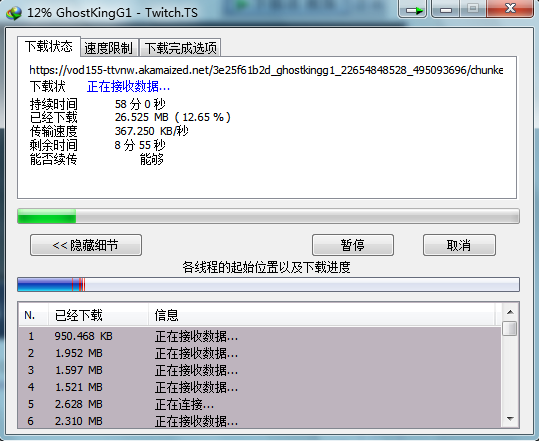Image resolution: width=539 pixels, height=441 pixels.
Task: Click the 剩余时间 label
Action: tap(54, 145)
